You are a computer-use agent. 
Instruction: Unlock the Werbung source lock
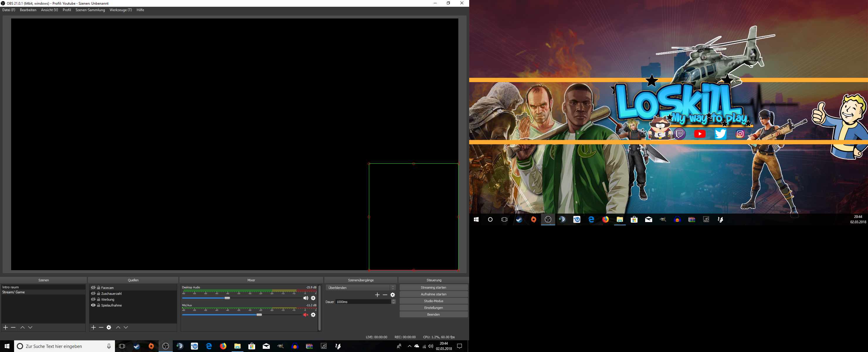(x=99, y=299)
